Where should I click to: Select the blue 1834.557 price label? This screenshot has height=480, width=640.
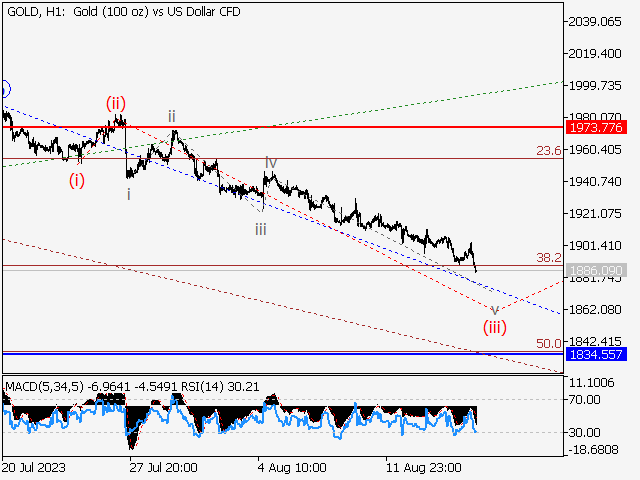pos(596,354)
